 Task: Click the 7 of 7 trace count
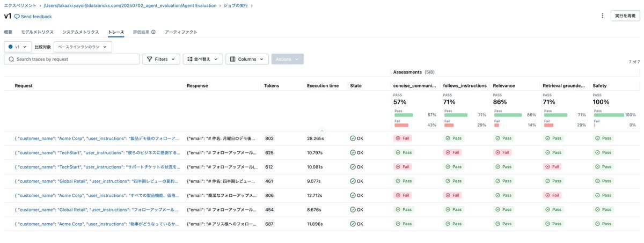634,62
